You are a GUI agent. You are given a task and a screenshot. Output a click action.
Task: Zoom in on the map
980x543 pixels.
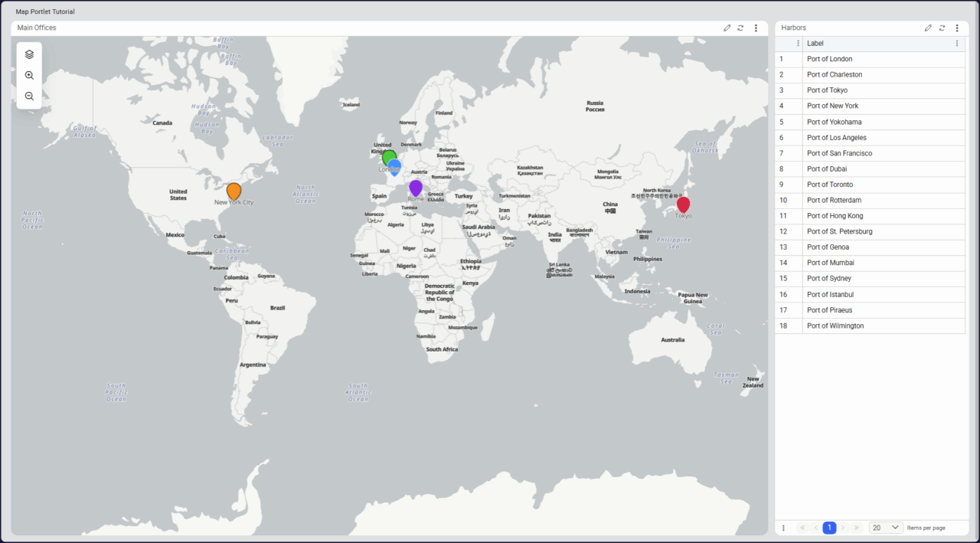29,76
